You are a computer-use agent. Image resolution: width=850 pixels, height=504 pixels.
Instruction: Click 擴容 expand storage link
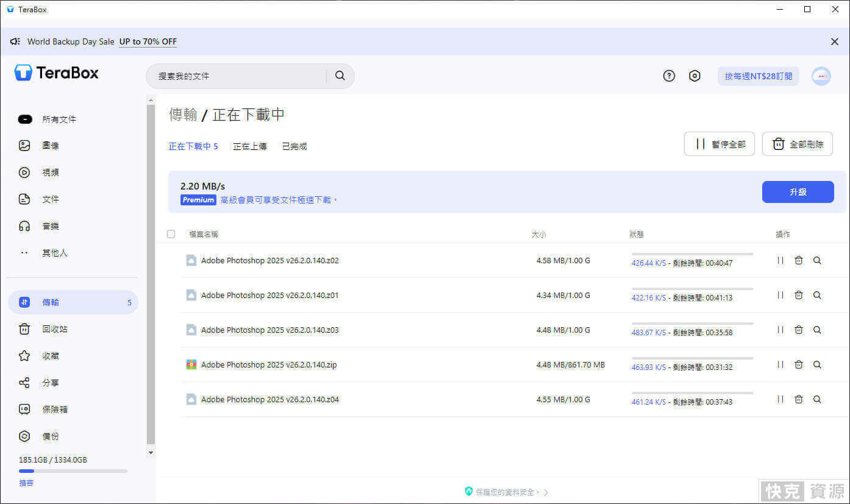coord(26,483)
